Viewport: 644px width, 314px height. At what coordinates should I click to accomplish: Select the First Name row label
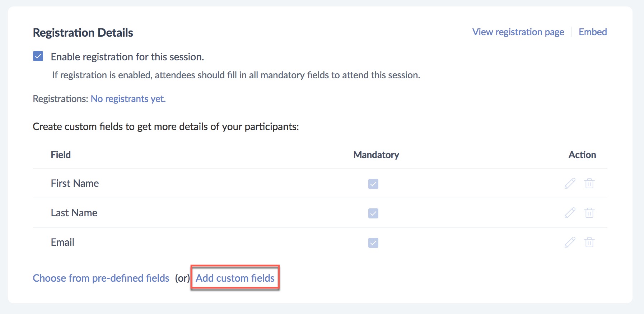click(75, 184)
